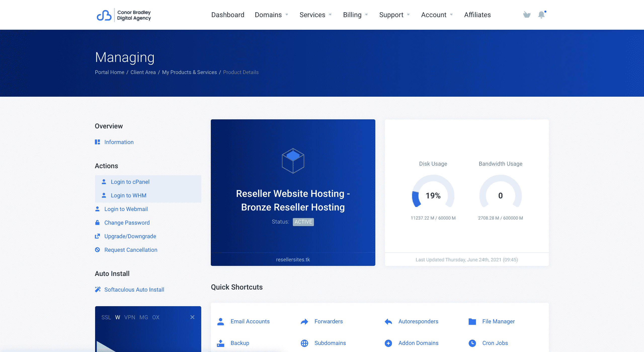Image resolution: width=644 pixels, height=352 pixels.
Task: Open the notifications bell icon
Action: coord(542,15)
